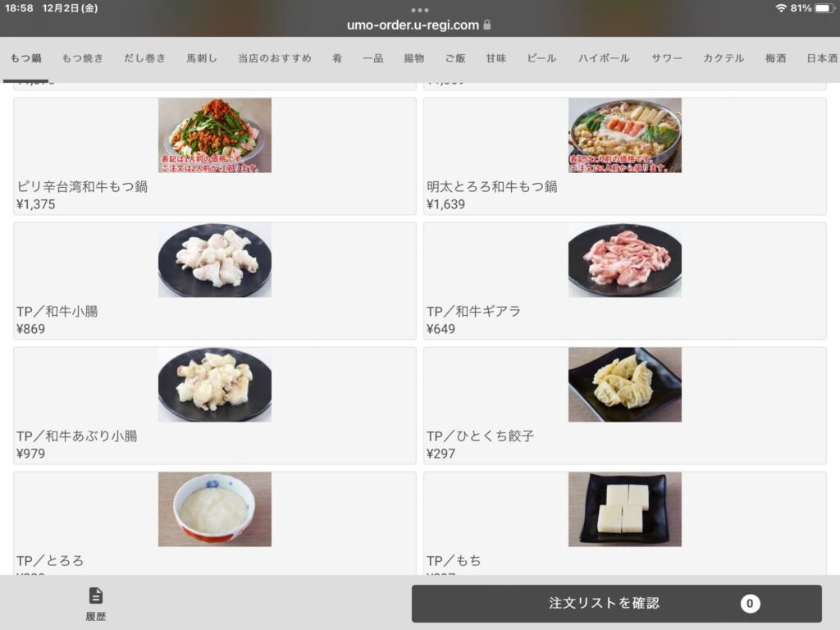Choose the 明太とろろ和牛もつ鍋 image
This screenshot has height=630, width=840.
[x=624, y=135]
